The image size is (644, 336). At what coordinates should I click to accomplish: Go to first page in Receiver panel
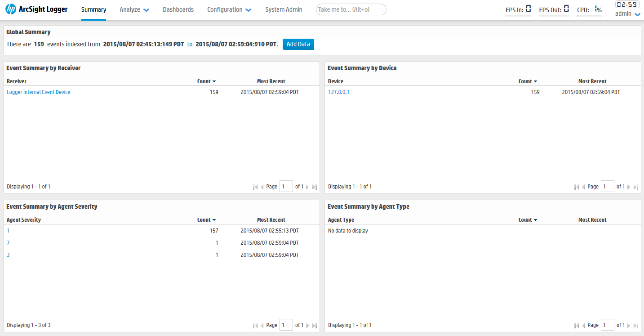(255, 187)
